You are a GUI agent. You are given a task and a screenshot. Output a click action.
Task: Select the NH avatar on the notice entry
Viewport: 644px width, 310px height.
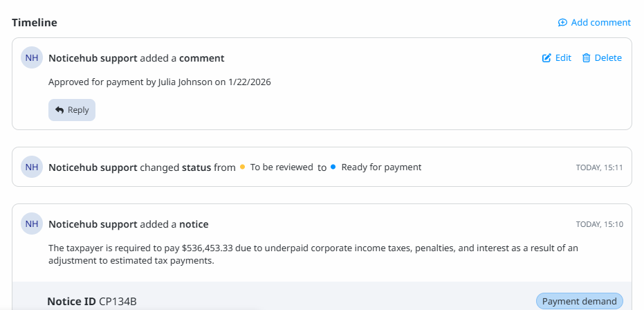(x=32, y=224)
